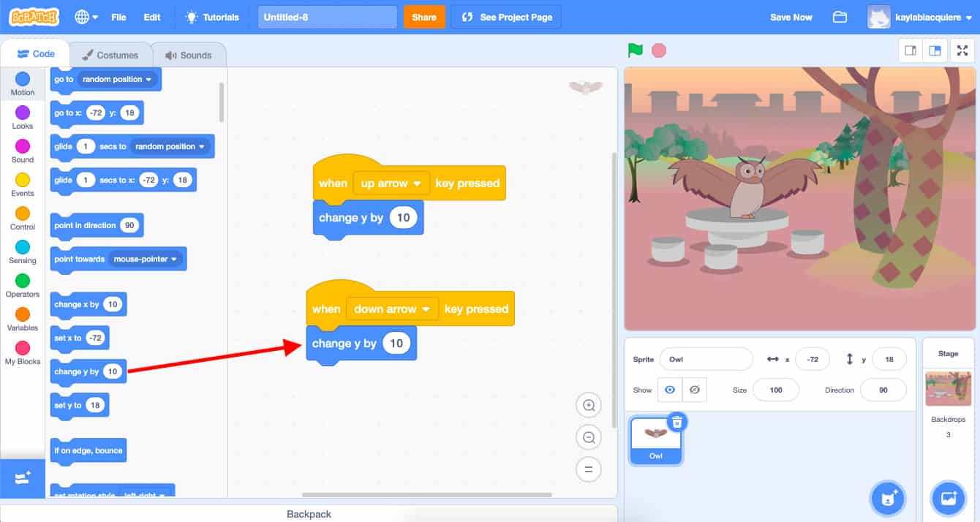
Task: Zoom in the code workspace
Action: click(589, 405)
